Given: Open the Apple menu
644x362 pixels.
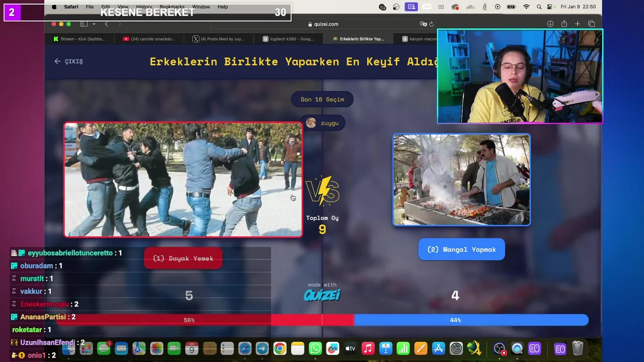Looking at the screenshot, I should coord(54,7).
